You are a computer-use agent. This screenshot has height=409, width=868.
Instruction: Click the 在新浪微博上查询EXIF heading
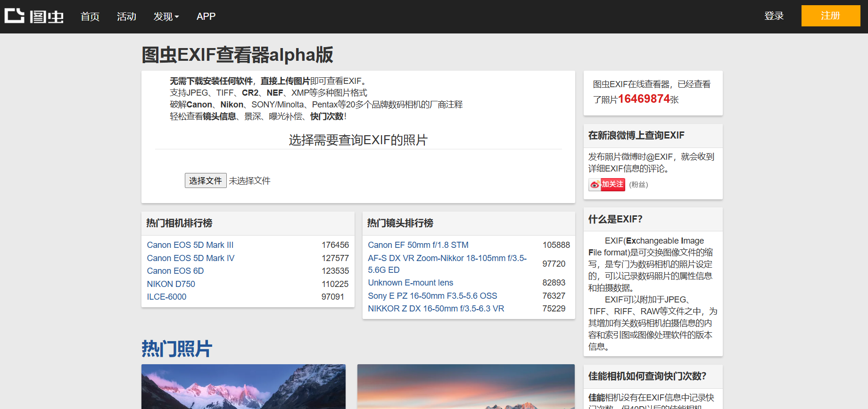(637, 136)
